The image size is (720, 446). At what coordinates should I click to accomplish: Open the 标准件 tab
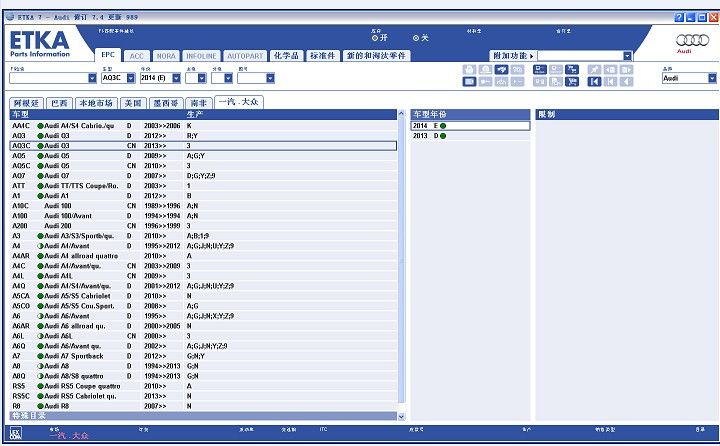point(323,56)
